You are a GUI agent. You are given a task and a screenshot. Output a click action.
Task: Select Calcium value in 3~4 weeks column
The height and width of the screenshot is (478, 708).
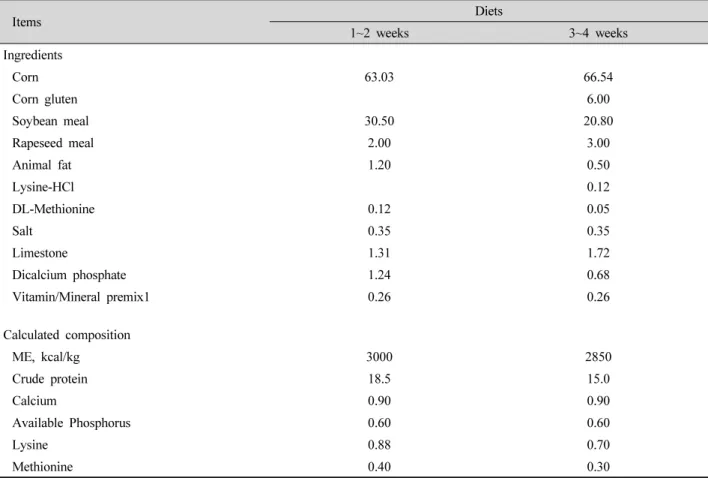pyautogui.click(x=598, y=401)
